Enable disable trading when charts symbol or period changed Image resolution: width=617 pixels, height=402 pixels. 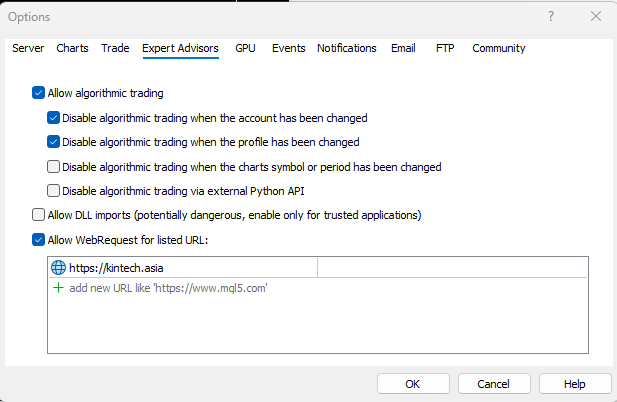[x=53, y=167]
